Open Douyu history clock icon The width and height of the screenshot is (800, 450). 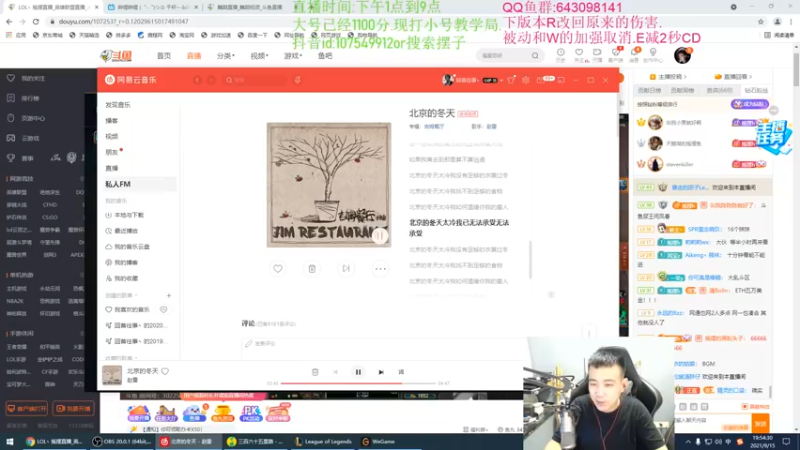560,55
